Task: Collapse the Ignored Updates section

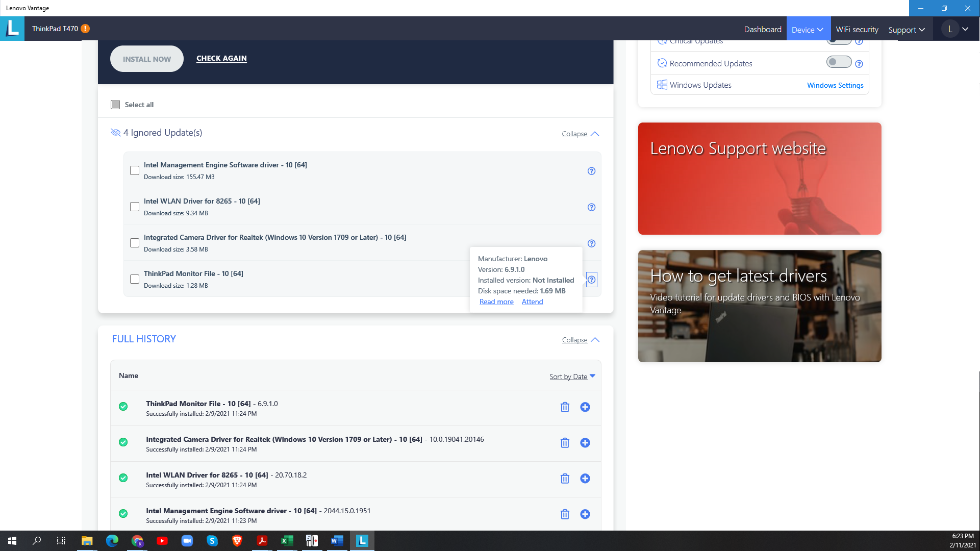Action: 581,134
